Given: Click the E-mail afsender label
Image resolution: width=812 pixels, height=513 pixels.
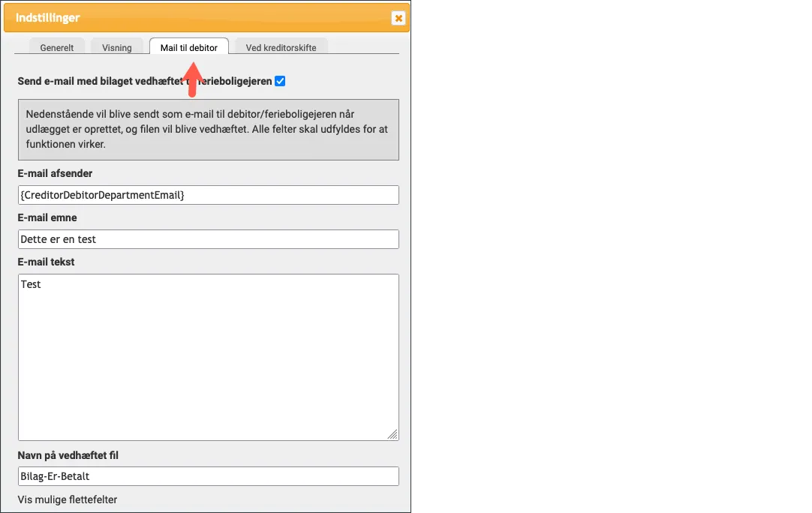Looking at the screenshot, I should click(x=56, y=173).
